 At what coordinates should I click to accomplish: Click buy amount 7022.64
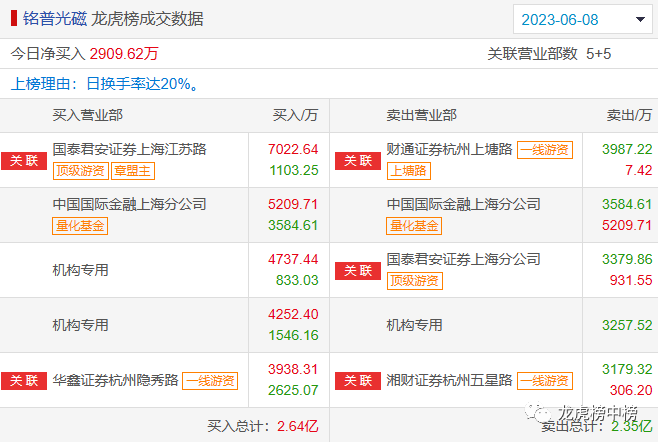[x=293, y=149]
